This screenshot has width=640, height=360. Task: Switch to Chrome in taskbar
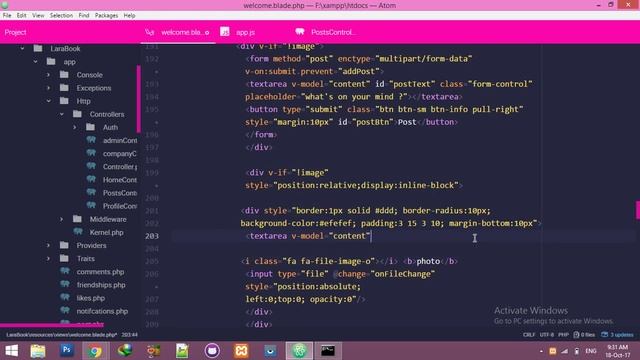point(95,351)
